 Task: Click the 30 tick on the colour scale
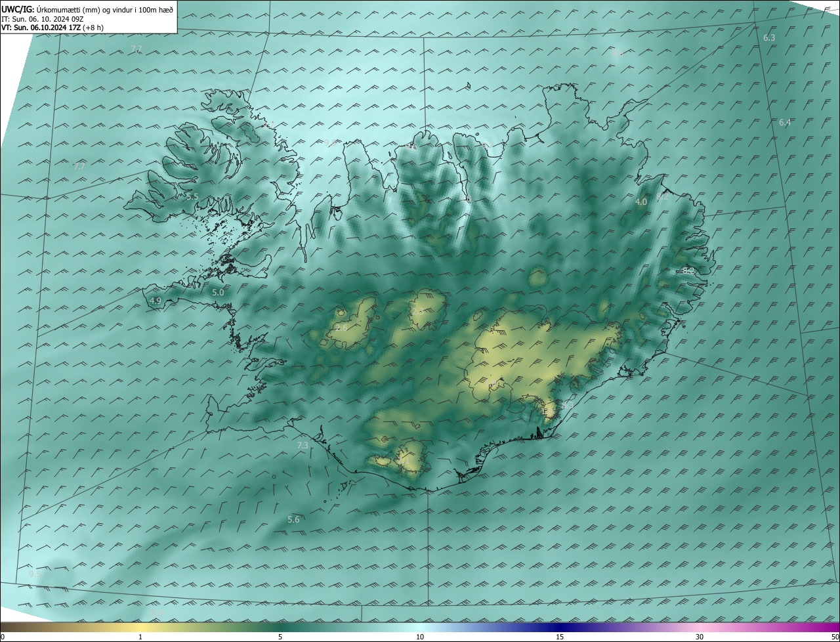point(700,637)
